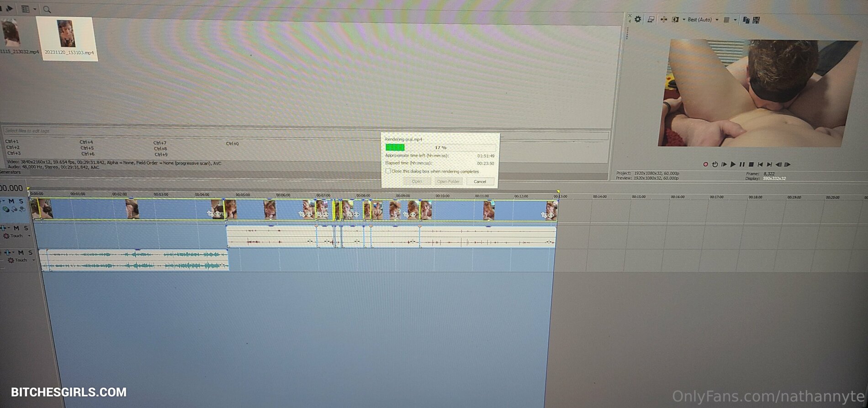Image resolution: width=868 pixels, height=408 pixels.
Task: Click the Stop button in the preview transport
Action: 751,164
